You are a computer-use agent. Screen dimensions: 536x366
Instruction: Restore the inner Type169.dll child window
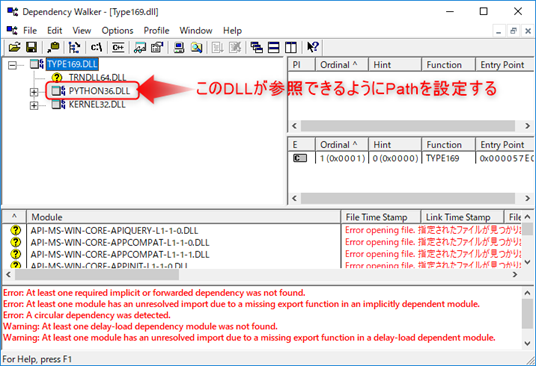(x=513, y=31)
